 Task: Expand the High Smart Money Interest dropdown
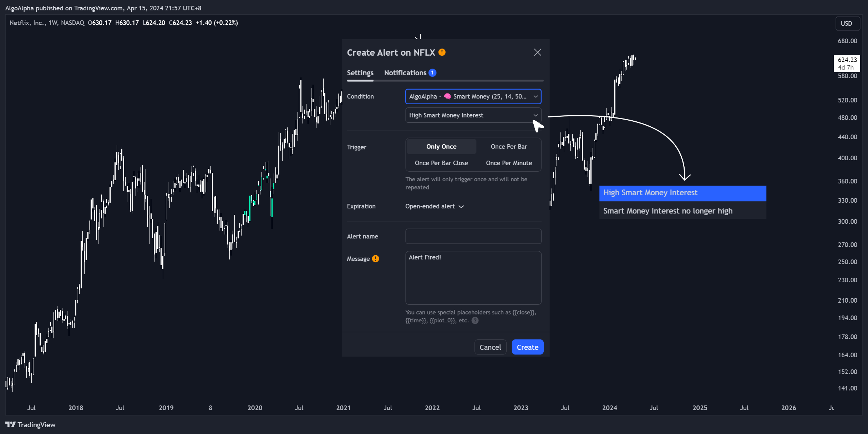pos(473,115)
